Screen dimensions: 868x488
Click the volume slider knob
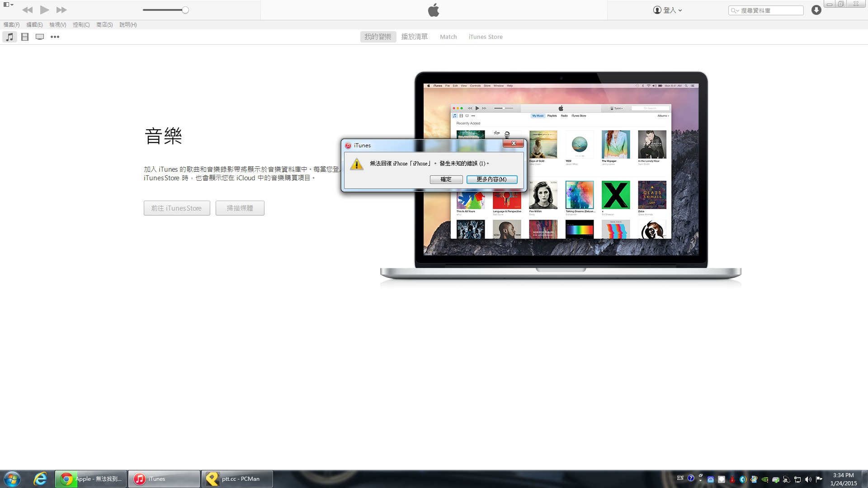click(x=185, y=10)
